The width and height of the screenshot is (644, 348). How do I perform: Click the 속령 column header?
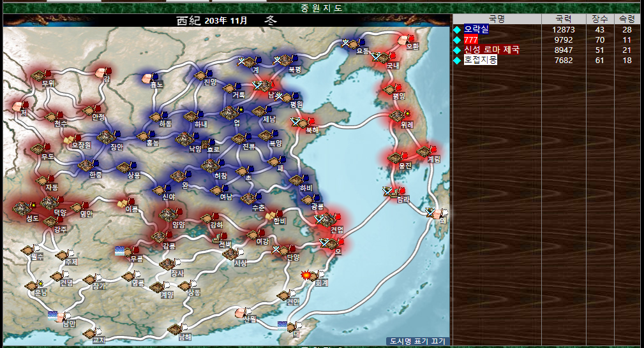tap(627, 19)
